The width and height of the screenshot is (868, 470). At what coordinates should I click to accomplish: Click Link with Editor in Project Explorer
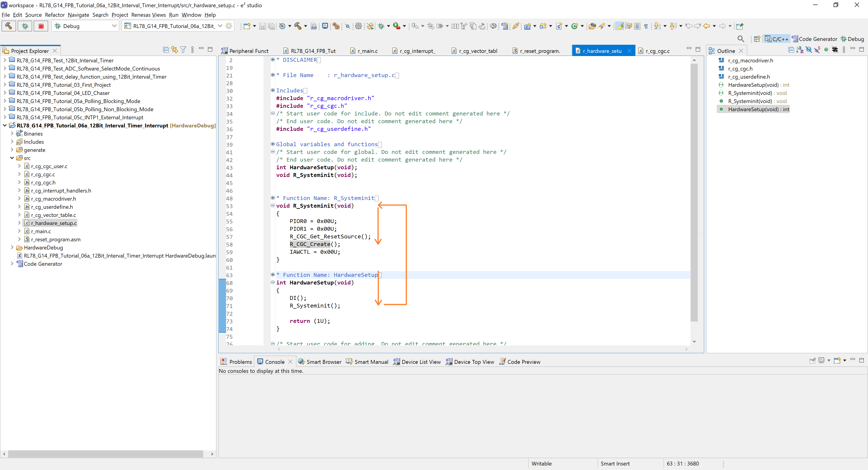click(174, 50)
